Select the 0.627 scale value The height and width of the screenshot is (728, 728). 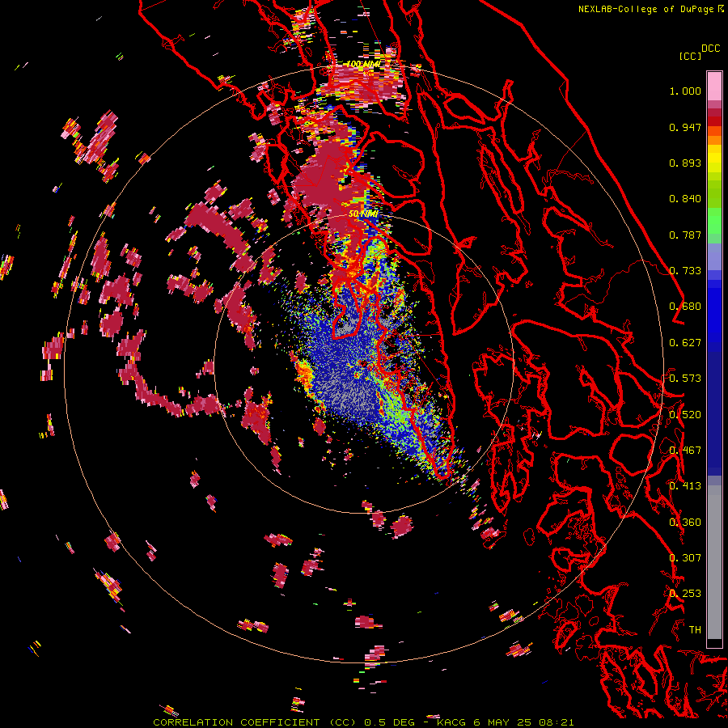pos(685,342)
